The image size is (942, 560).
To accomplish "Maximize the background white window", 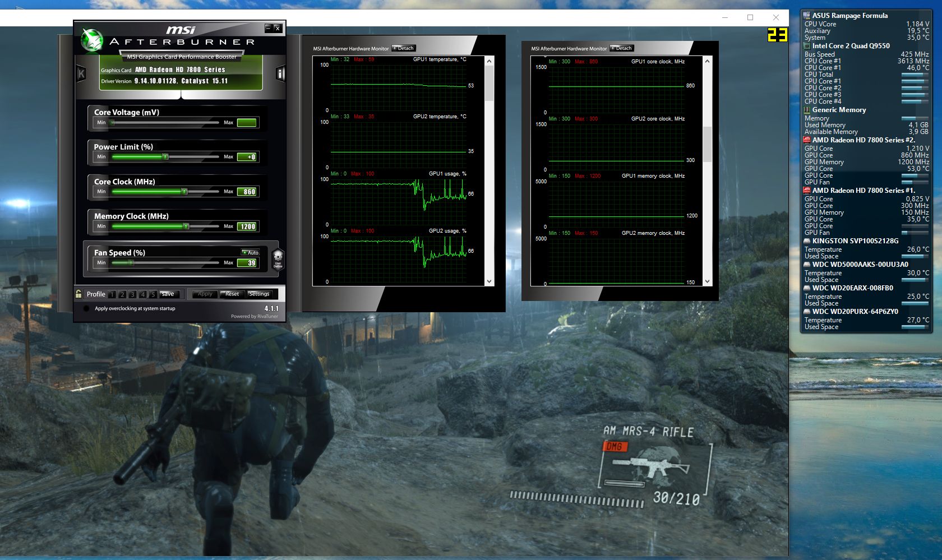I will click(750, 17).
